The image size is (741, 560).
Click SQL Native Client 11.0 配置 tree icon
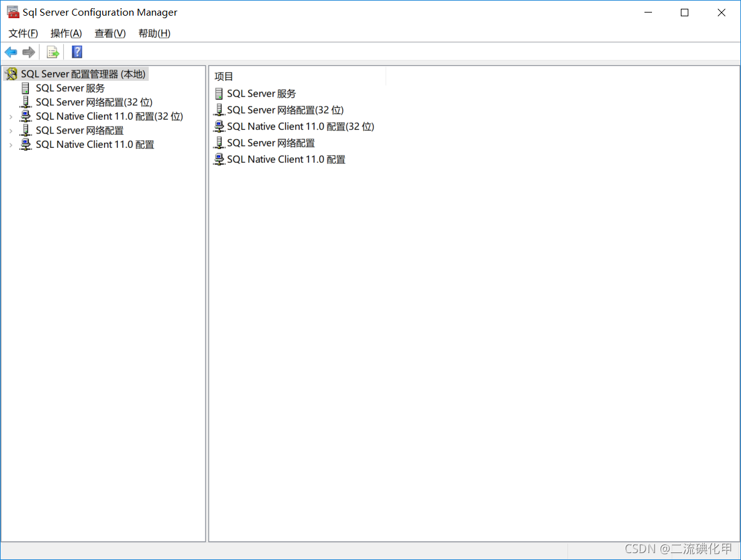(26, 145)
